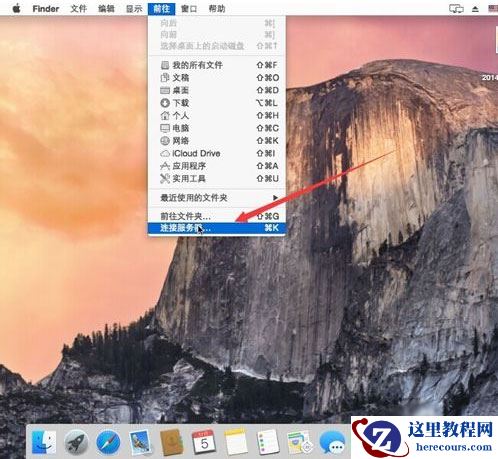Open Messages bubble icon in Dock
The image size is (498, 459).
click(332, 442)
